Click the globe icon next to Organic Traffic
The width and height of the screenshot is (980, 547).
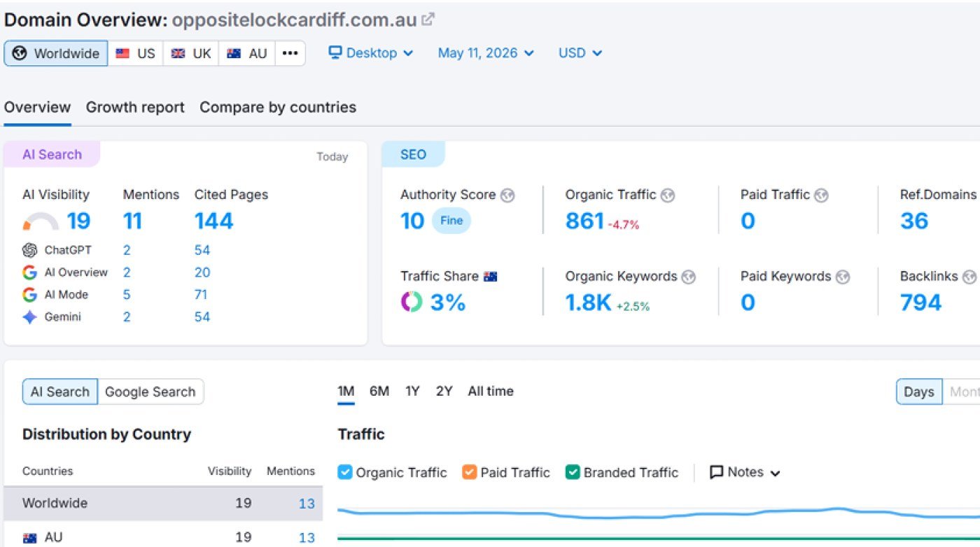pos(668,195)
